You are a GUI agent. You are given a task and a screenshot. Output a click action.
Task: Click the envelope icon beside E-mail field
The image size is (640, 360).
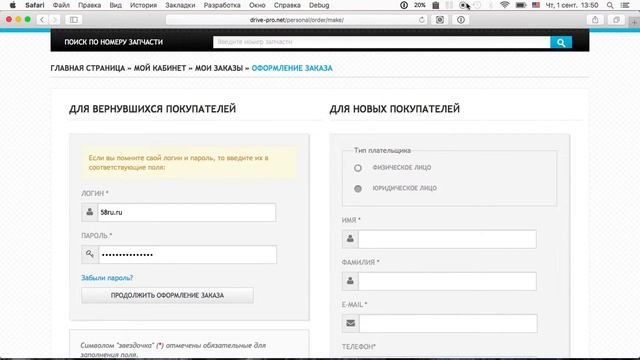point(351,323)
